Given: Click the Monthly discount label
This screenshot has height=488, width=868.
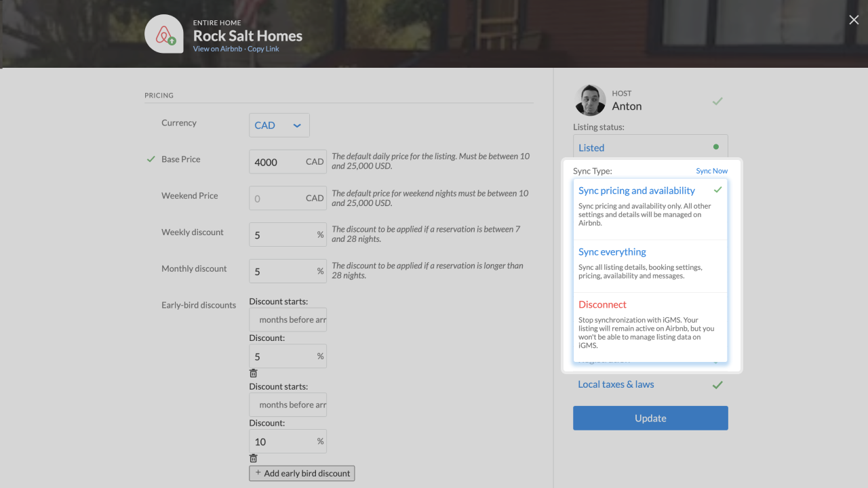Looking at the screenshot, I should (194, 268).
